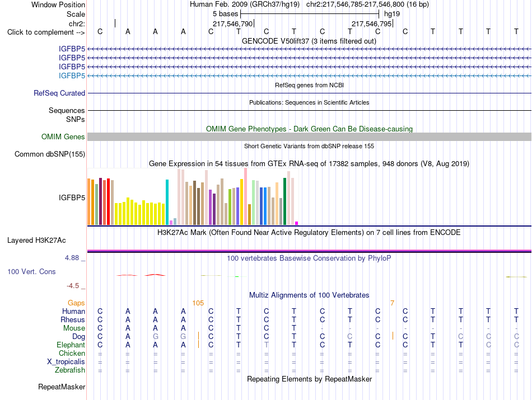The height and width of the screenshot is (400, 532).
Task: Click the OMIM Genes track label
Action: click(63, 137)
